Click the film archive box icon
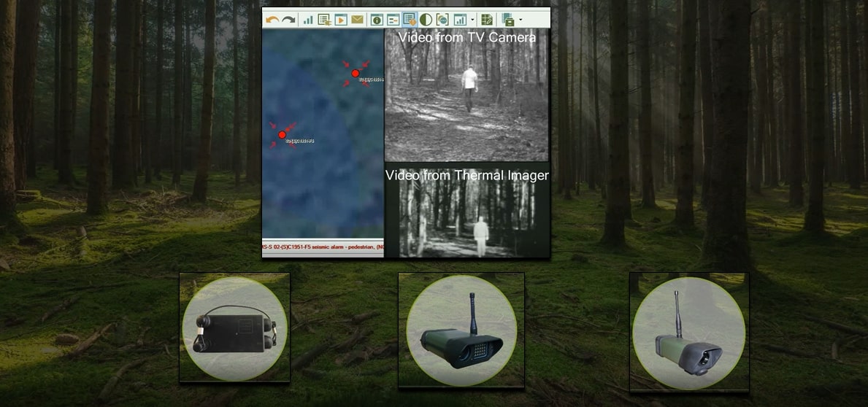Screen dimensions: 868x407 [x=507, y=20]
